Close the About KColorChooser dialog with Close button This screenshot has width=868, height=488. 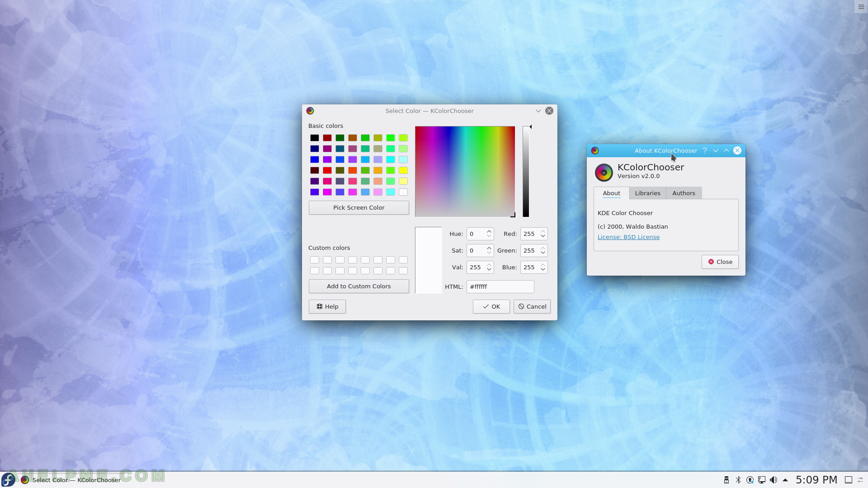[720, 262]
